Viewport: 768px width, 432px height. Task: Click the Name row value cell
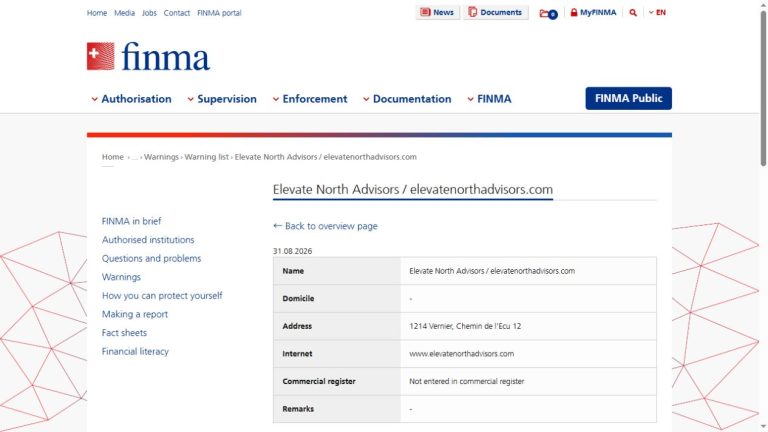pyautogui.click(x=528, y=271)
